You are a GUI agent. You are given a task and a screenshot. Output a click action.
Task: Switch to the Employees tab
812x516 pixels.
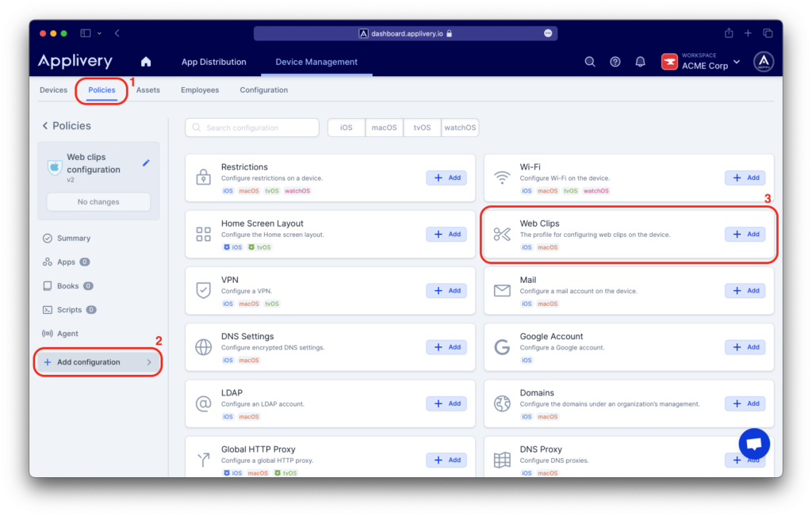pos(200,90)
